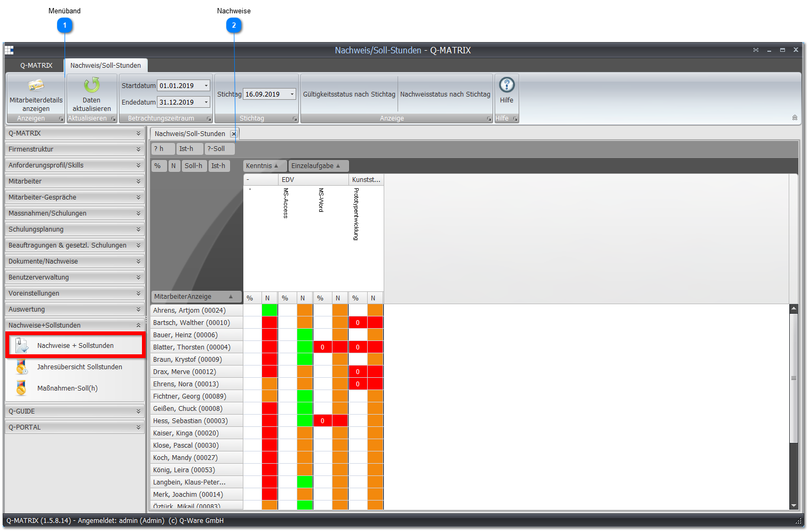Click the green Daten aktualisieren refresh icon

[x=92, y=85]
